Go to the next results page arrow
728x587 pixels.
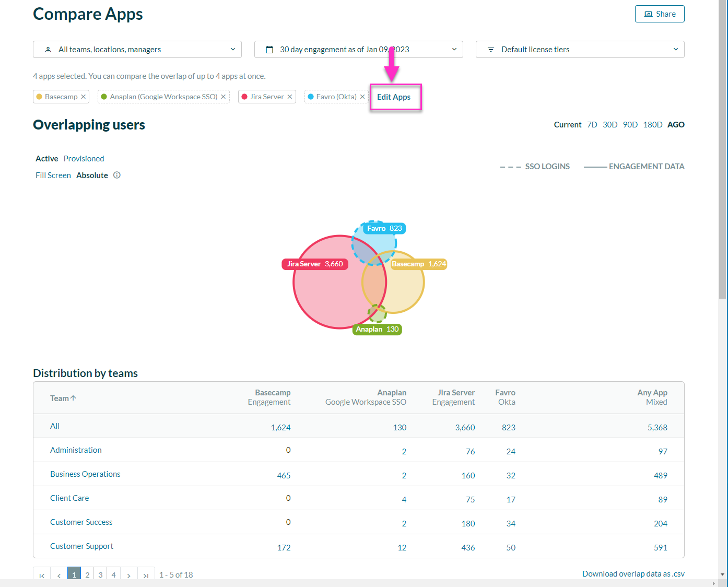pos(128,575)
